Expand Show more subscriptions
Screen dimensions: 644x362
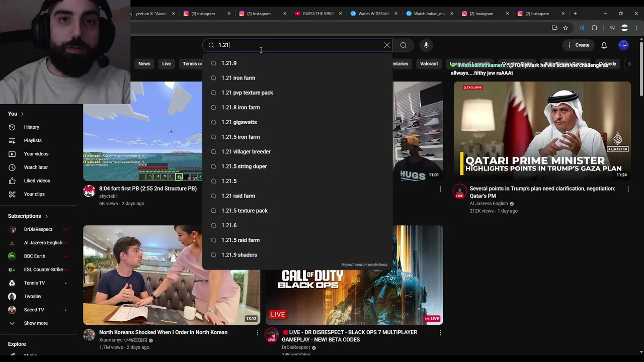pos(35,323)
